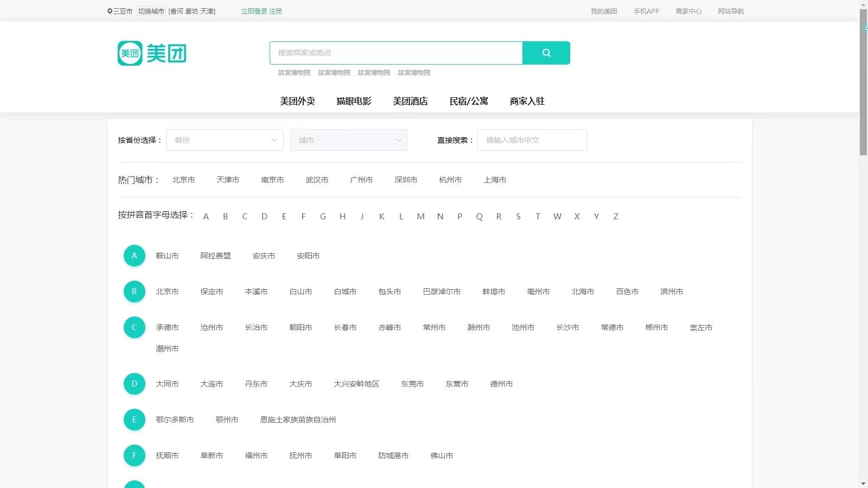
Task: Choose 佛山市 in the F row
Action: click(x=442, y=455)
